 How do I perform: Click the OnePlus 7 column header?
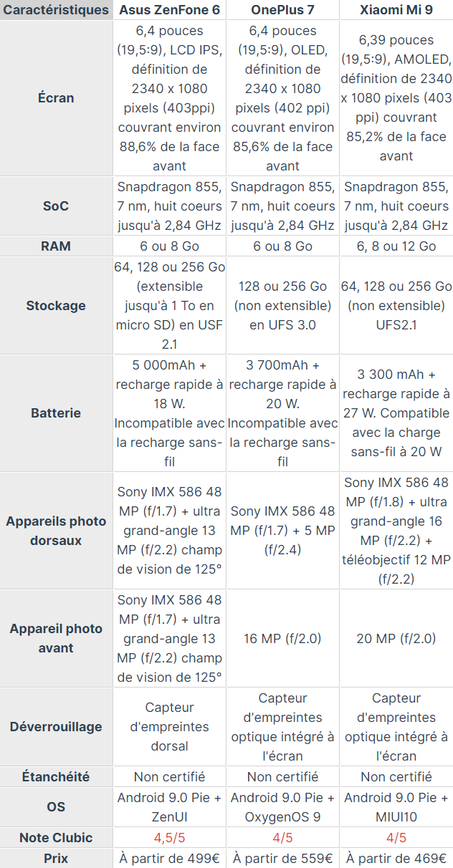pos(282,11)
